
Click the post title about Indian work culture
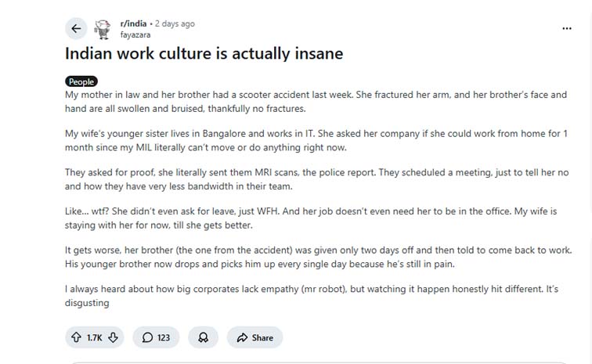click(204, 55)
